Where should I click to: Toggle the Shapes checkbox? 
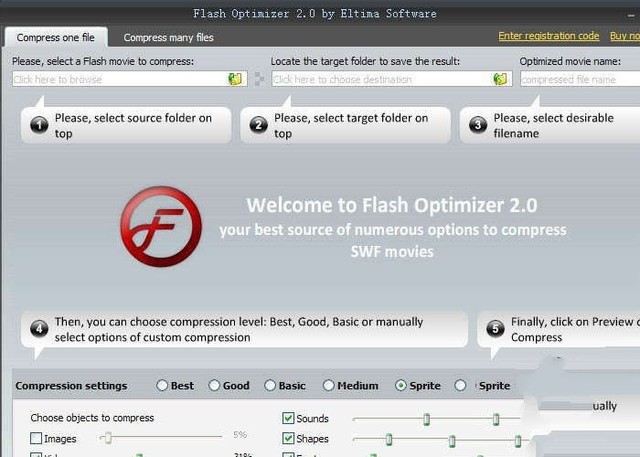point(289,439)
